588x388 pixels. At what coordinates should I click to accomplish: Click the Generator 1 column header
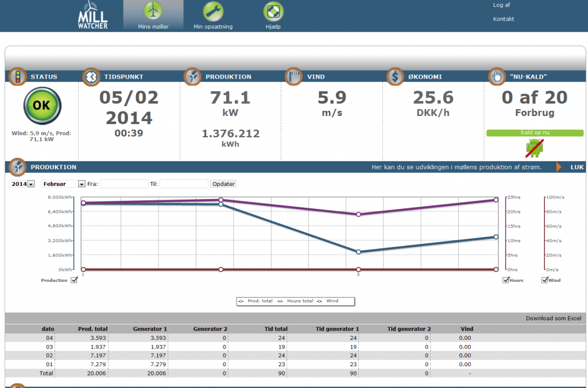[x=150, y=329]
